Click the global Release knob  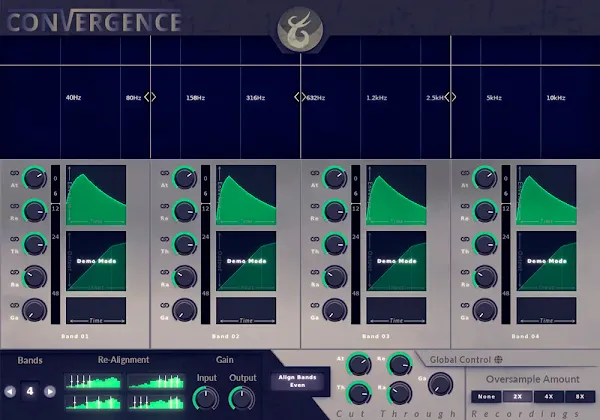click(400, 365)
